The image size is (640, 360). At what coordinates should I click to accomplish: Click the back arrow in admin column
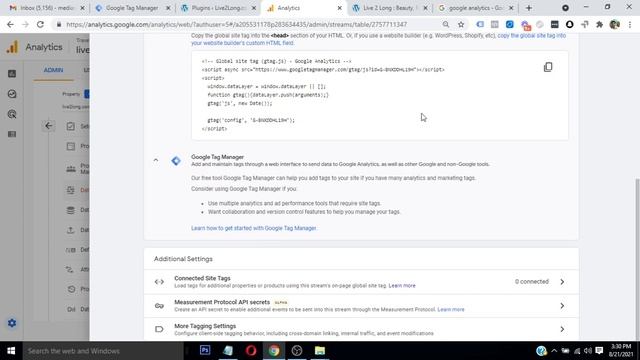(x=49, y=126)
